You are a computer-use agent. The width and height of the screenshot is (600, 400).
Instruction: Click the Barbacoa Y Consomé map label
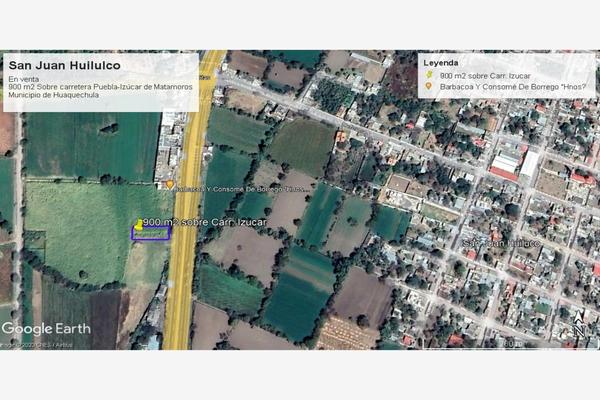240,187
